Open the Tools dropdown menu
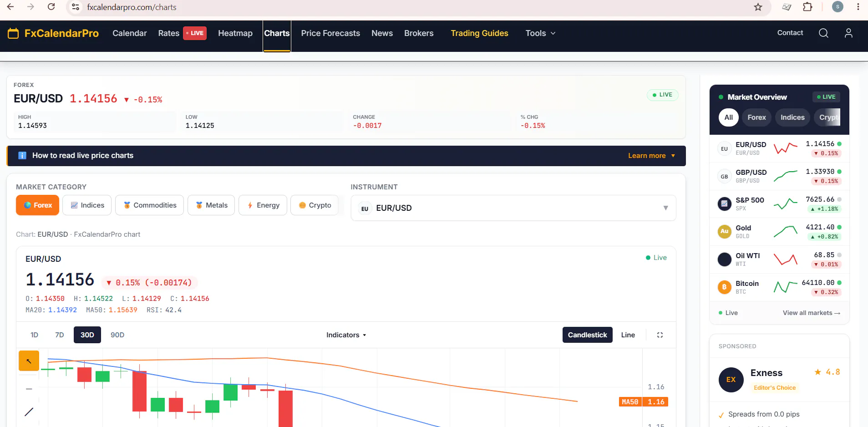Image resolution: width=868 pixels, height=427 pixels. pos(540,33)
